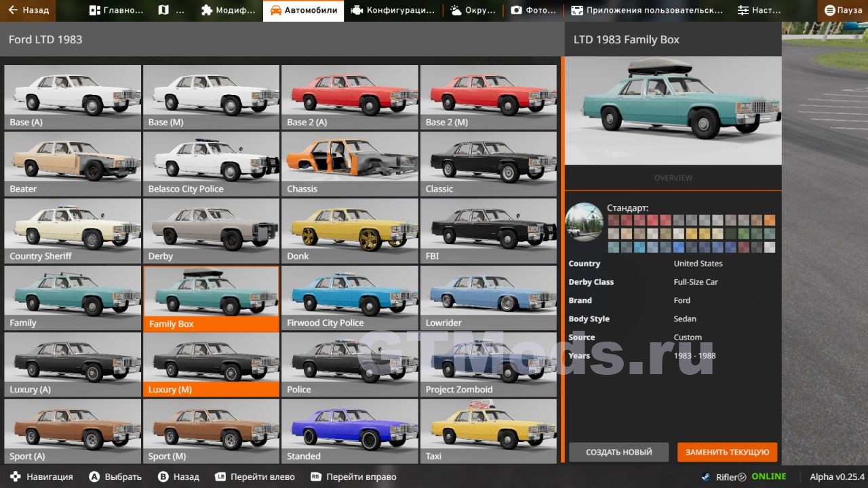Pick the black Classic configuration
The height and width of the screenshot is (488, 868).
click(x=488, y=163)
